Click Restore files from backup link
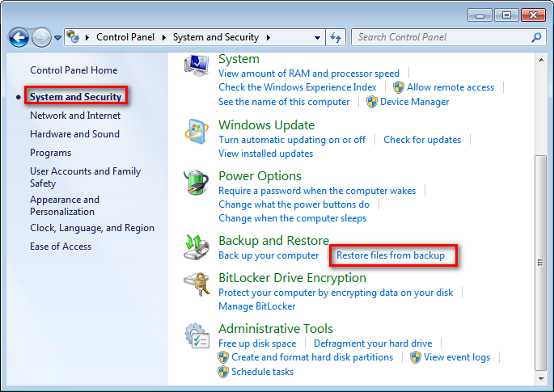Screen dimensions: 554x392 tap(391, 255)
